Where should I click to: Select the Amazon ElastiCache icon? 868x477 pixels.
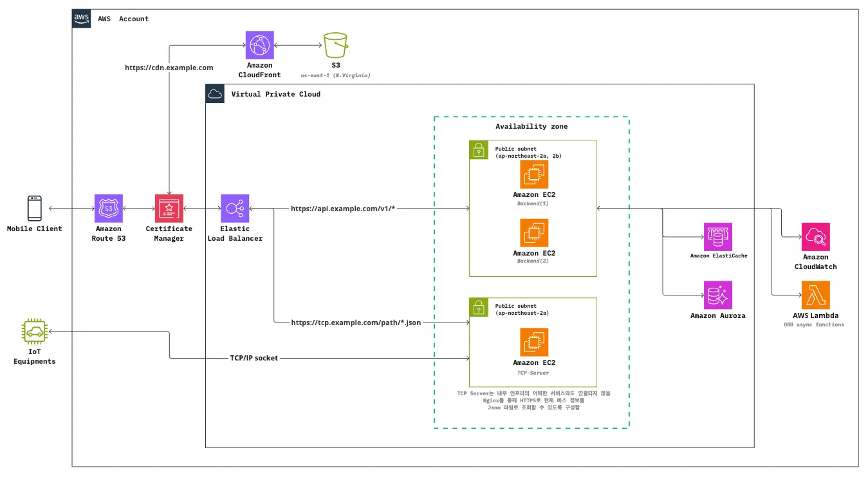[718, 237]
